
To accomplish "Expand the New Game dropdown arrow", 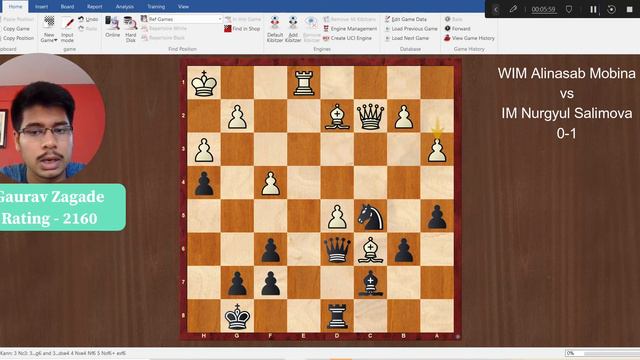I will (56, 40).
